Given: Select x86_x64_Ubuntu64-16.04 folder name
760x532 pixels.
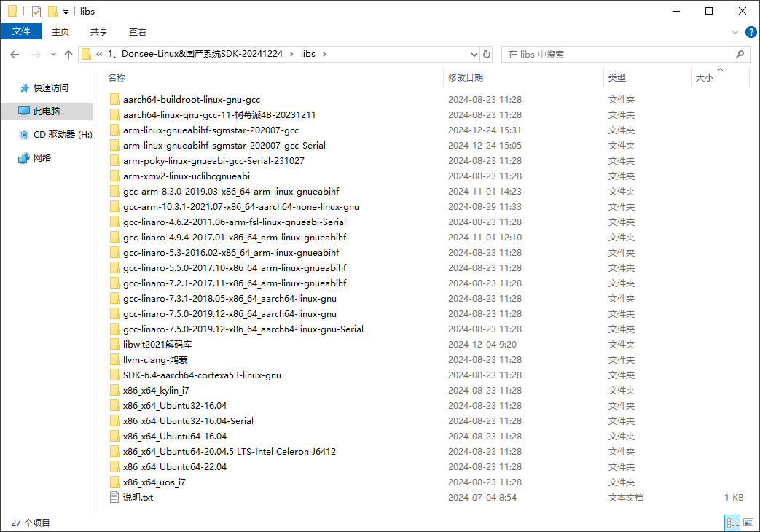Looking at the screenshot, I should 175,437.
